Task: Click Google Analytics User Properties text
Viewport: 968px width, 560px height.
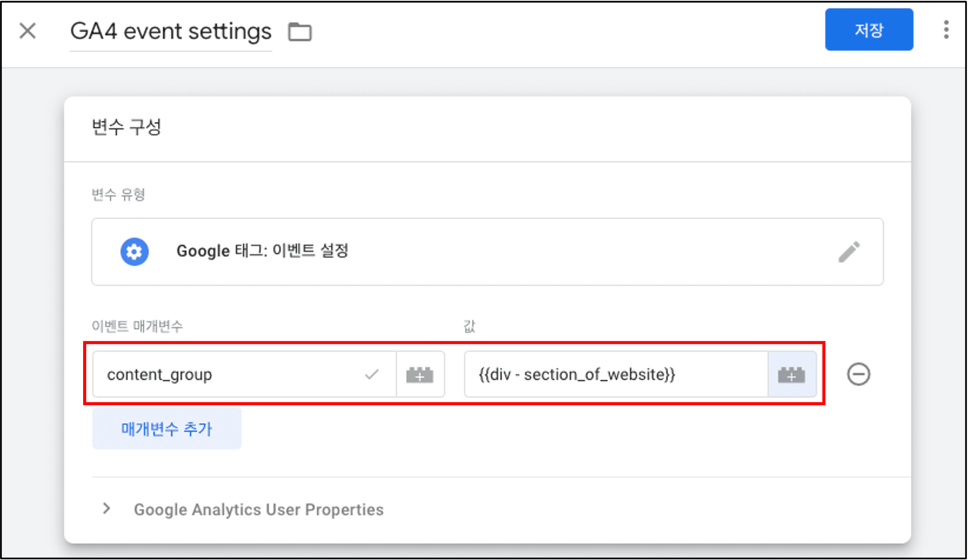Action: (259, 510)
